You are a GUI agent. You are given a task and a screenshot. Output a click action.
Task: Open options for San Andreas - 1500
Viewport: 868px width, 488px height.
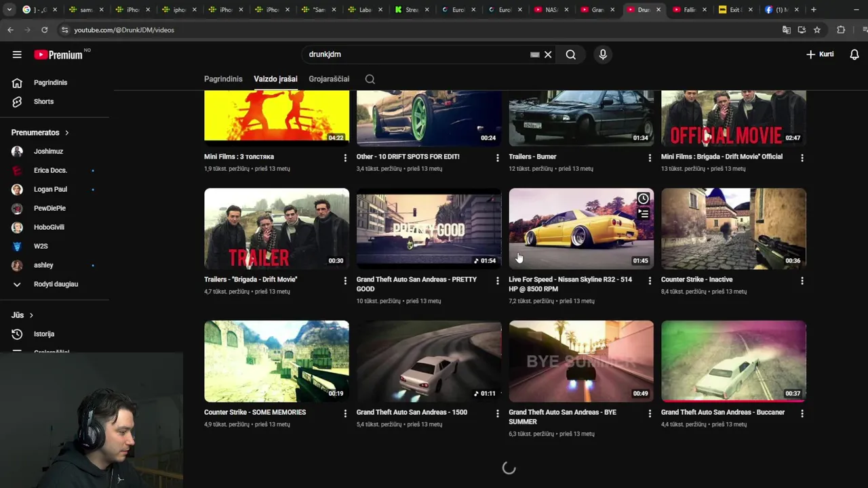click(x=497, y=413)
